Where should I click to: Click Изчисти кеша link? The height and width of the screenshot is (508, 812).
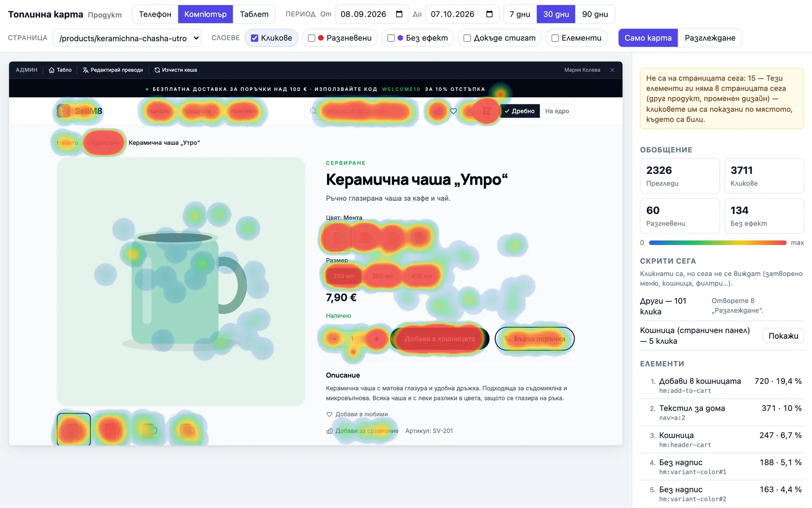pos(176,70)
